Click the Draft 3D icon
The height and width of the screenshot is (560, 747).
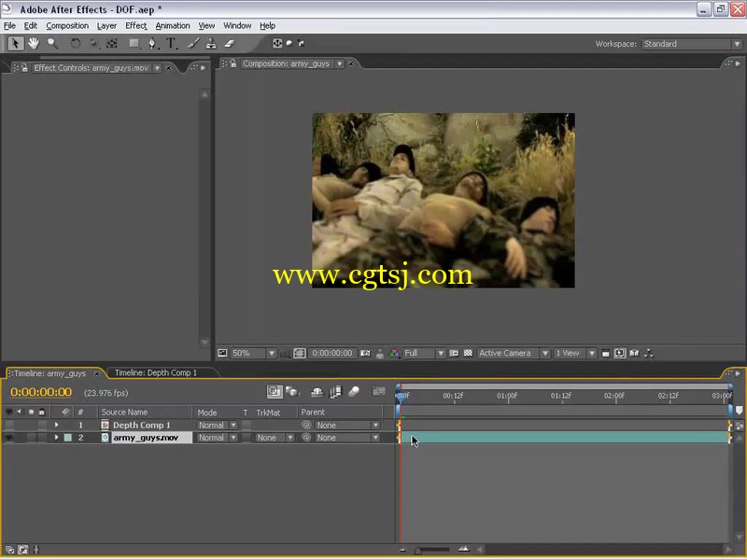click(292, 392)
